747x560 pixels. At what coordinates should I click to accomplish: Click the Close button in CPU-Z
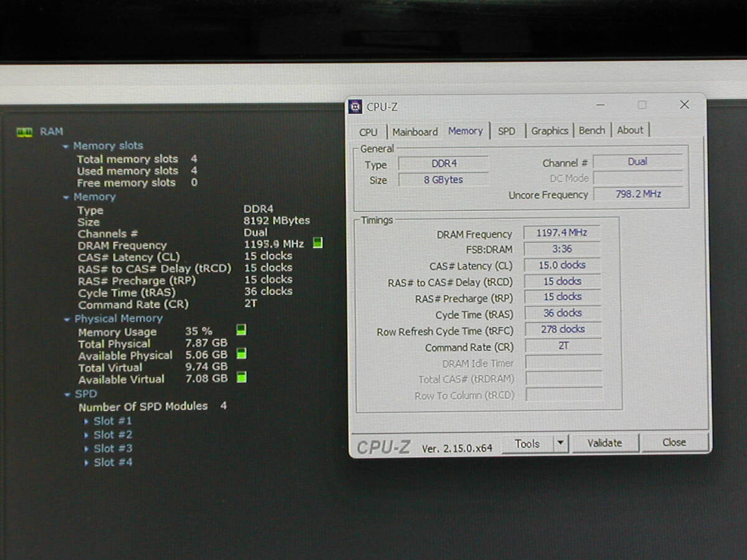point(674,442)
